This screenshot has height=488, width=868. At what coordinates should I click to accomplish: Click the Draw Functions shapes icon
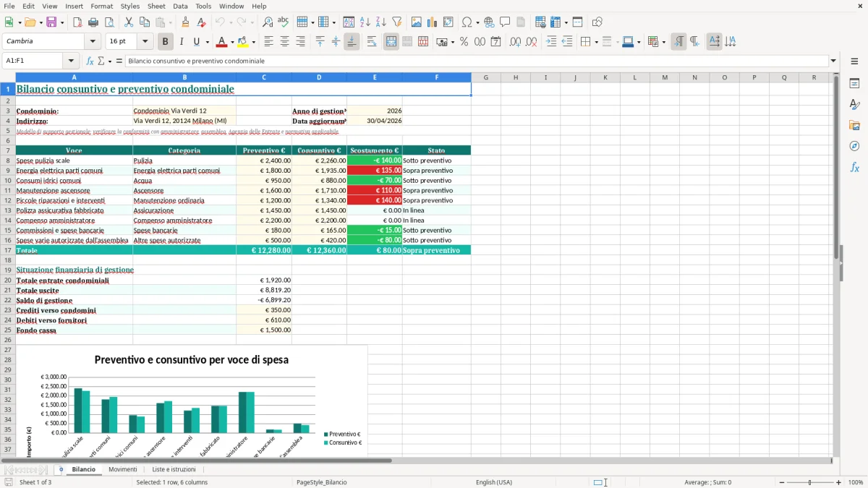tap(597, 22)
